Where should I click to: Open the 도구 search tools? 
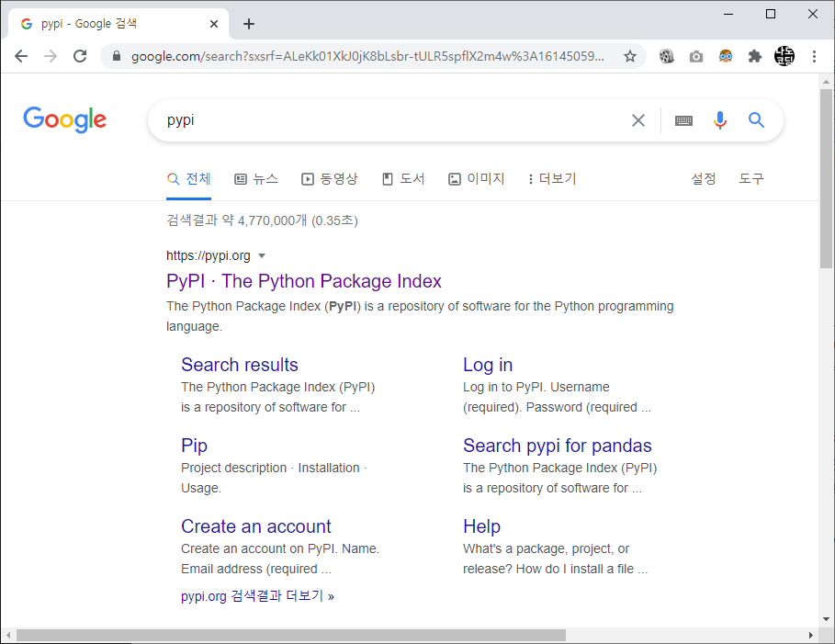tap(751, 179)
